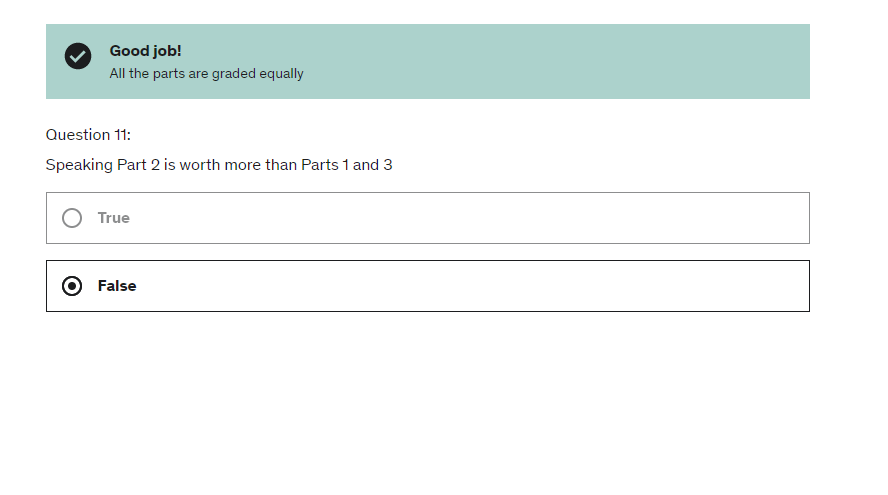Click the black checkmark success icon
The width and height of the screenshot is (888, 495).
coord(78,56)
